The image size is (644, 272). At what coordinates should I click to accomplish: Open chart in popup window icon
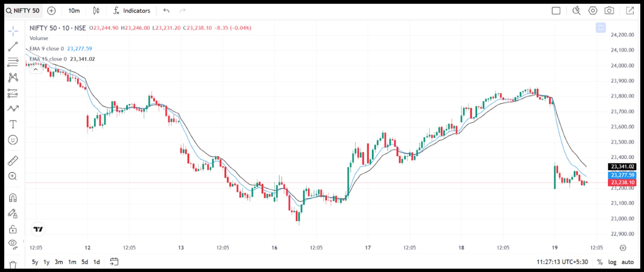click(x=630, y=11)
